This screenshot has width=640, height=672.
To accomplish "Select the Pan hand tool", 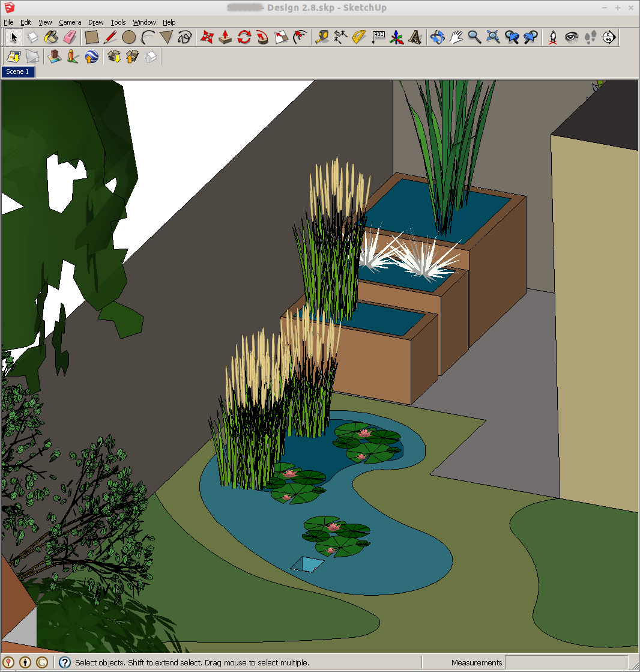I will (456, 37).
